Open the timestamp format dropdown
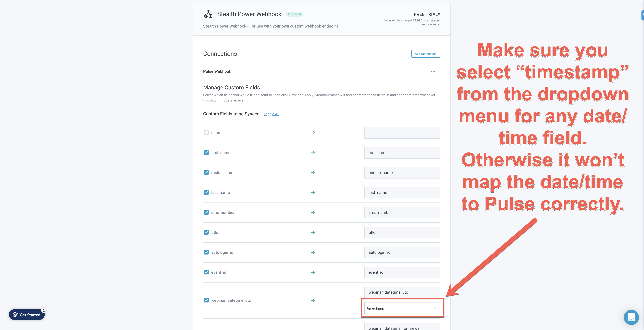This screenshot has height=330, width=644. click(x=402, y=308)
